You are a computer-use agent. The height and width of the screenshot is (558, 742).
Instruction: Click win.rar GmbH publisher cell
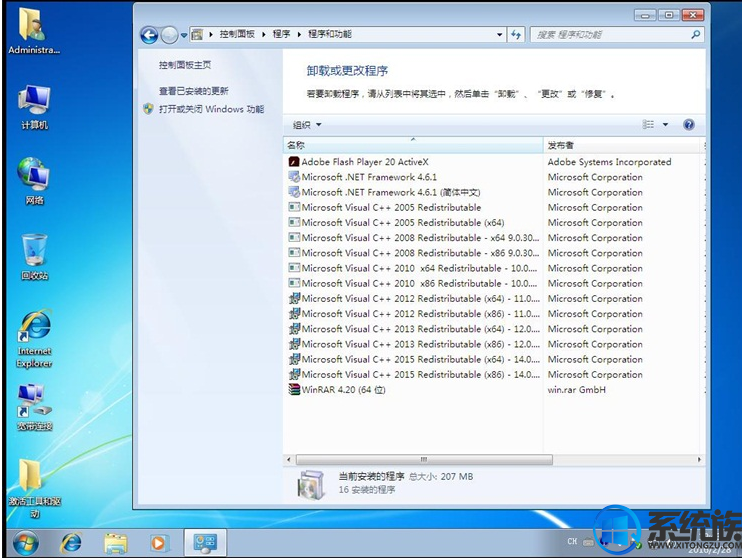click(576, 390)
